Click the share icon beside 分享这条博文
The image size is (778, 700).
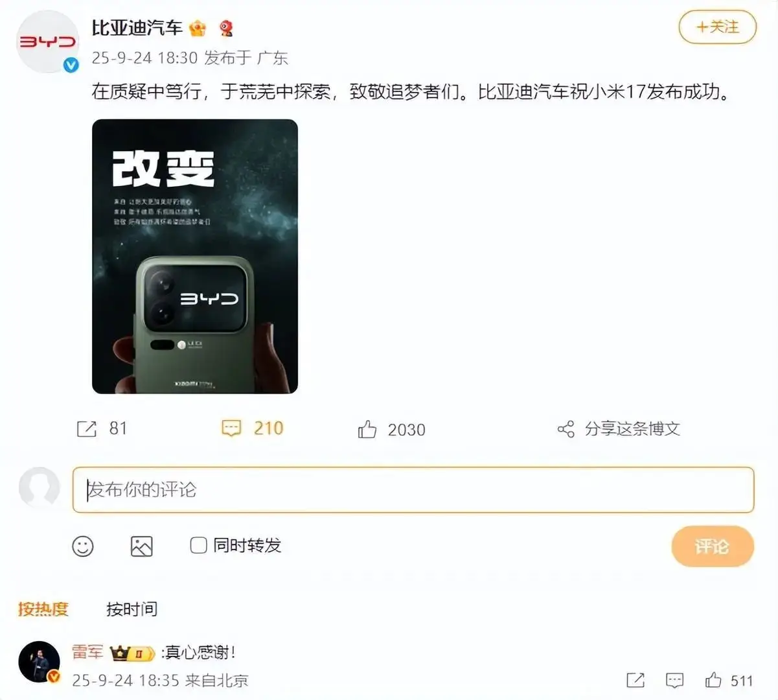[566, 429]
